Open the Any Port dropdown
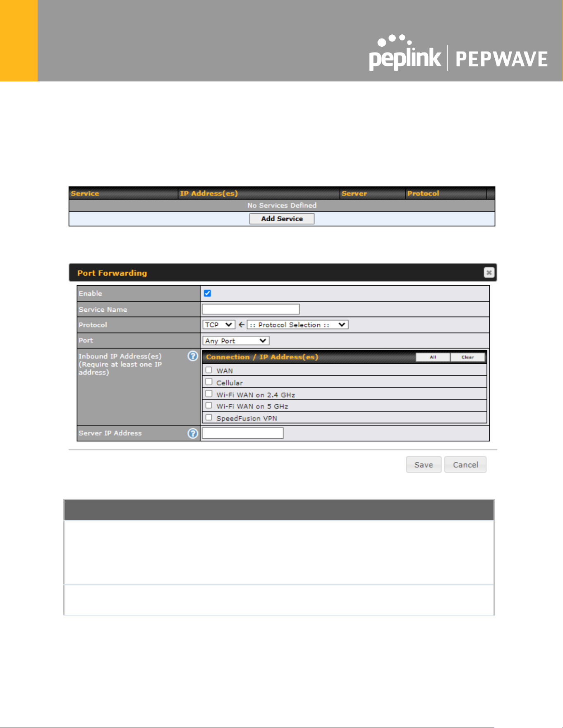Image resolution: width=563 pixels, height=728 pixels. tap(236, 341)
